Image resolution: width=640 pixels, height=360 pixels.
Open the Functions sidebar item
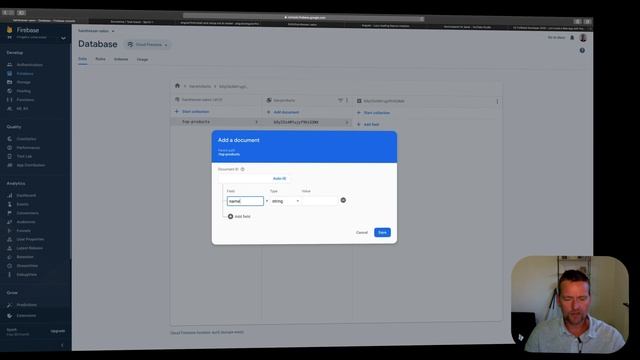click(25, 100)
